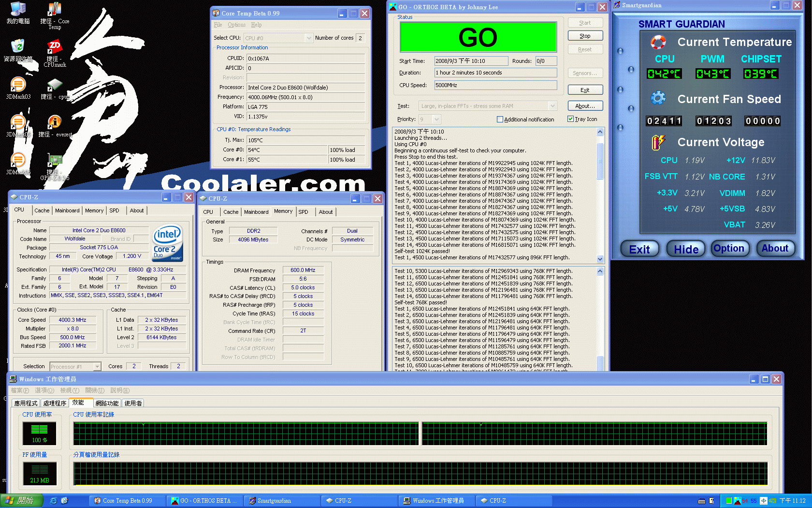The image size is (812, 508).
Task: Switch to Core Temp Beta 0.99 taskbar button
Action: pyautogui.click(x=128, y=501)
